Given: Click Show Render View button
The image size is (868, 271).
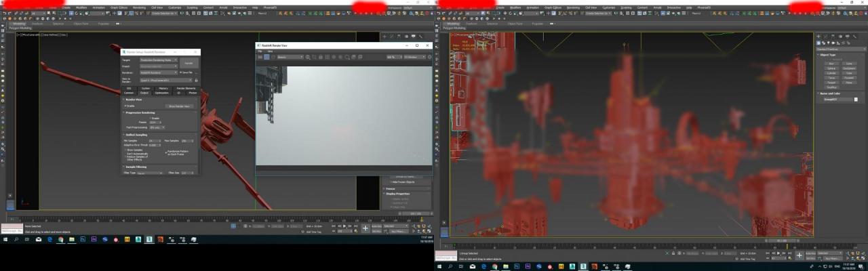Looking at the screenshot, I should [180, 106].
